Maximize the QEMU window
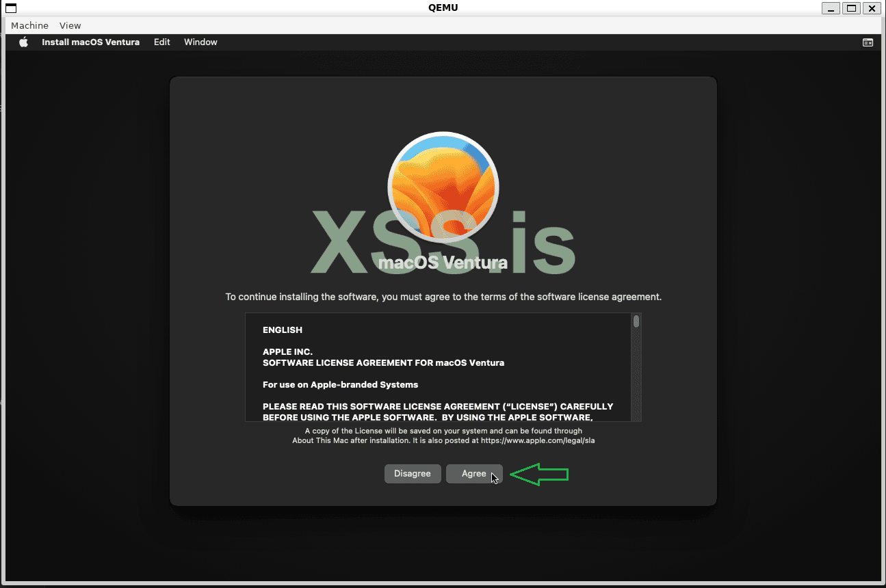This screenshot has height=588, width=886. [851, 8]
